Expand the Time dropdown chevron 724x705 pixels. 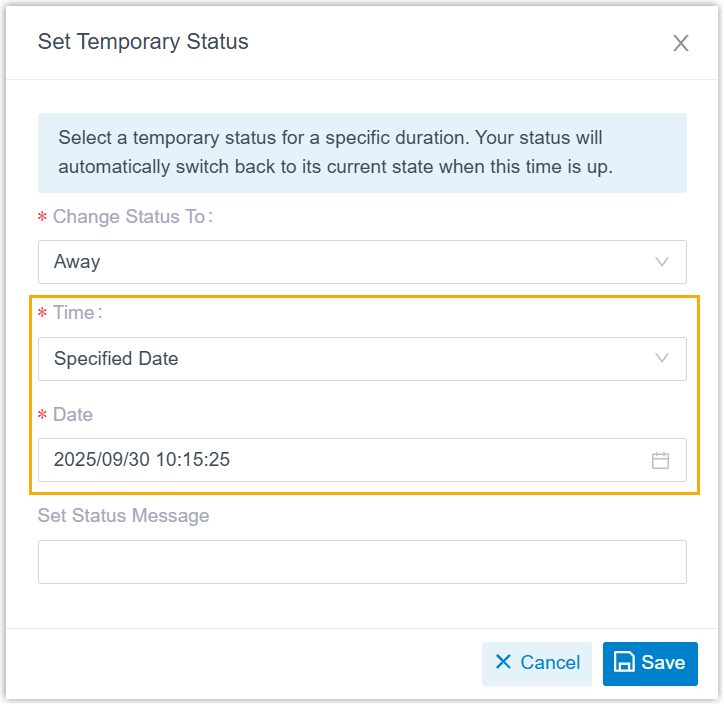[x=662, y=359]
